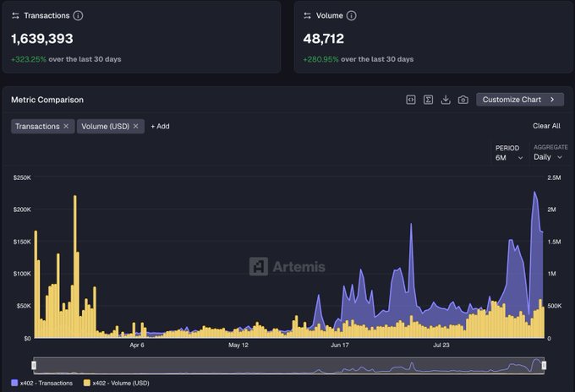Click the Metric Comparison title
The height and width of the screenshot is (392, 575).
pos(47,100)
